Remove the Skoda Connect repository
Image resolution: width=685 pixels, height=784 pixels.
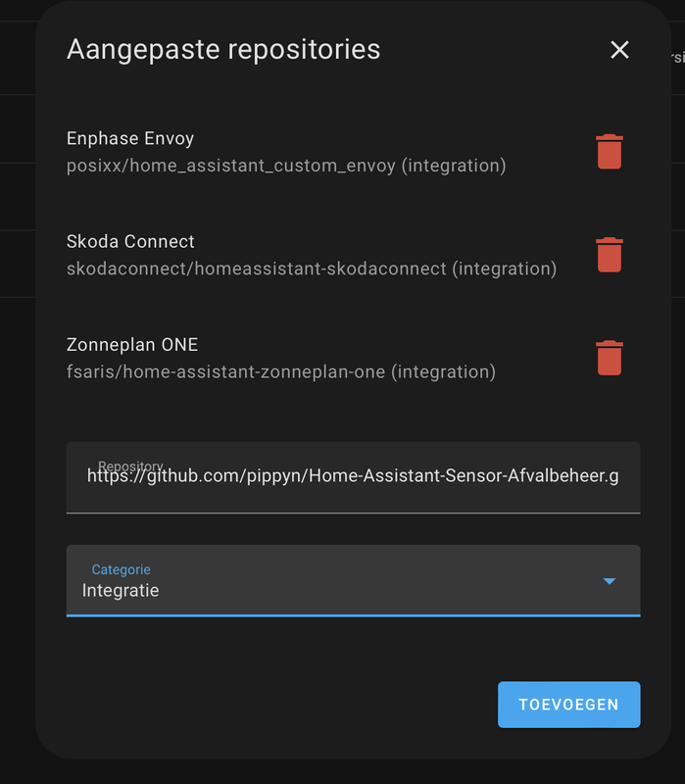click(x=610, y=255)
